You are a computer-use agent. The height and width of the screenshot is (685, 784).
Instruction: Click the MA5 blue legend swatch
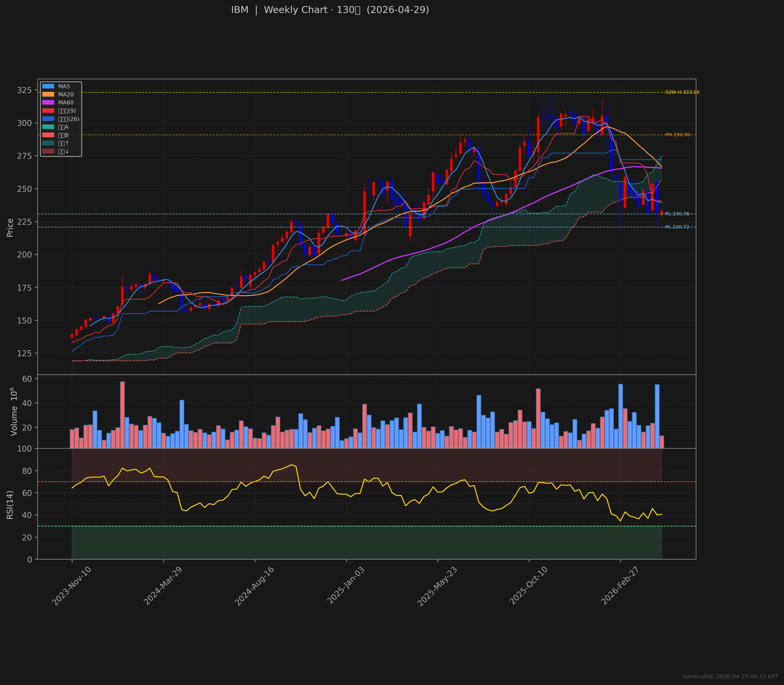click(x=48, y=86)
